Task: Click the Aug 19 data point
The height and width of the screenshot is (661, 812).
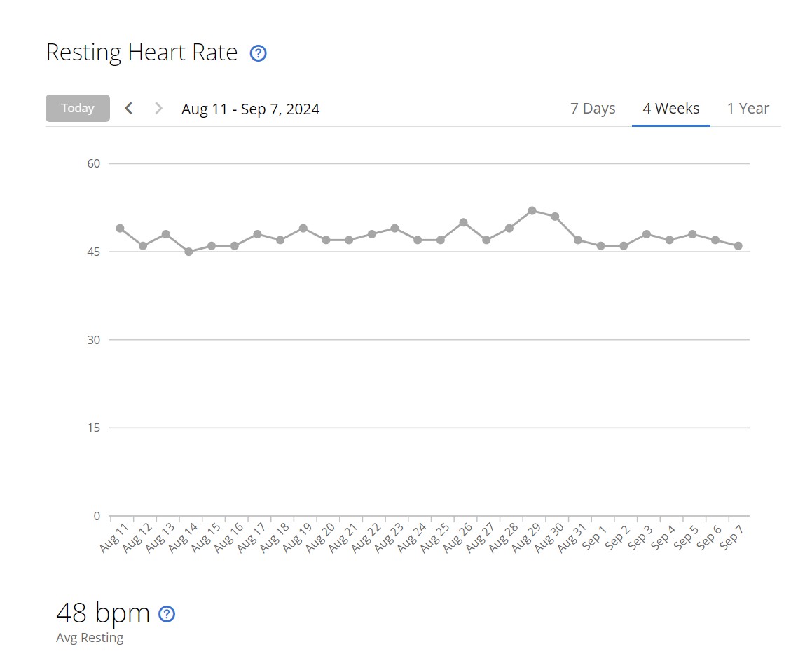Action: (303, 229)
